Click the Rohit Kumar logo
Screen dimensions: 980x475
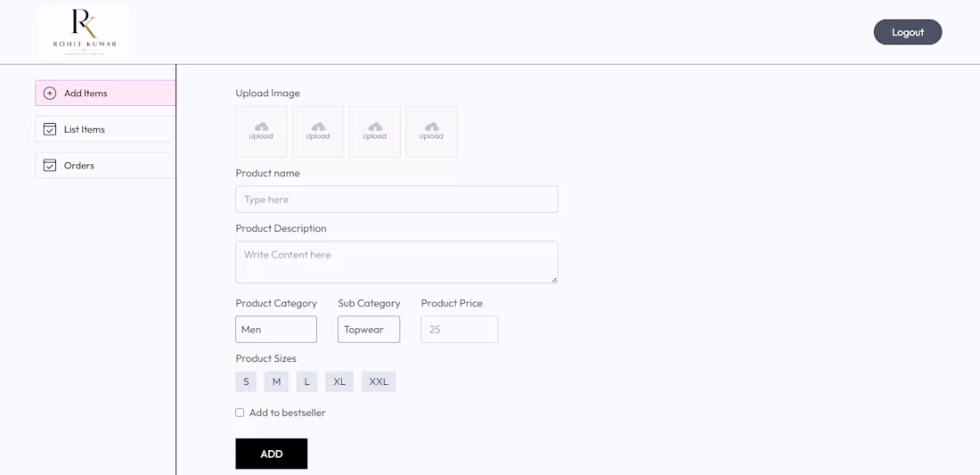point(84,30)
